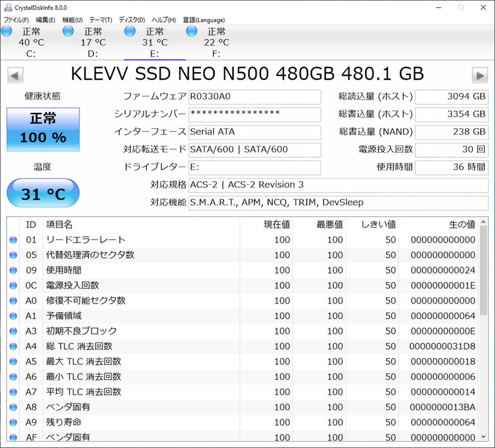Select the E: drive status orb
The image size is (495, 448).
coord(130,31)
